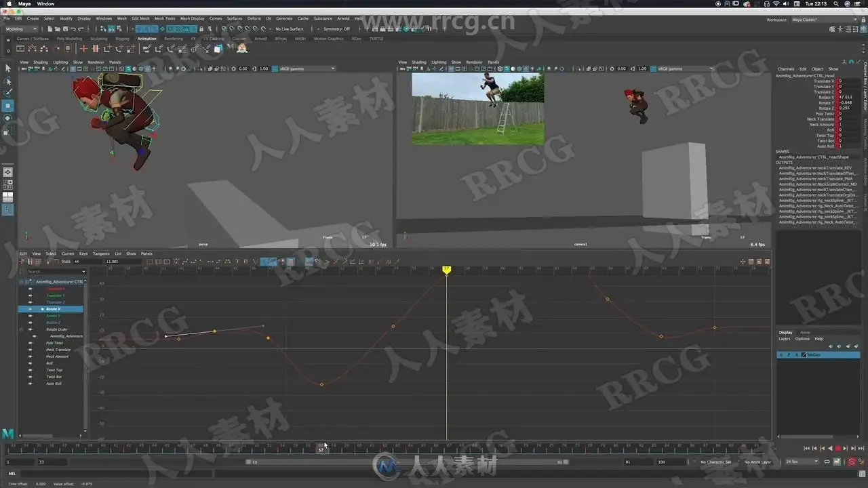Screen dimensions: 868x488
Task: Open the sRGB gamma dropdown in right viewport
Action: click(686, 68)
